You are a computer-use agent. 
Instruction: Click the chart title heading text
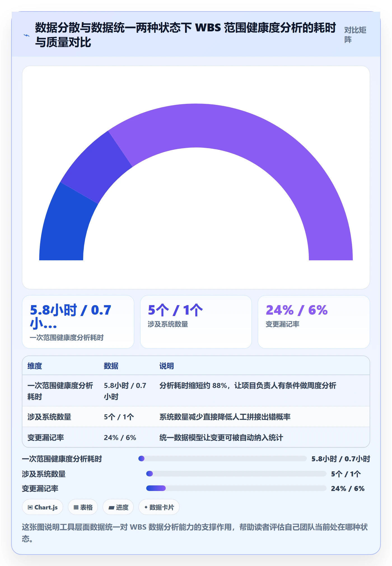click(x=185, y=35)
